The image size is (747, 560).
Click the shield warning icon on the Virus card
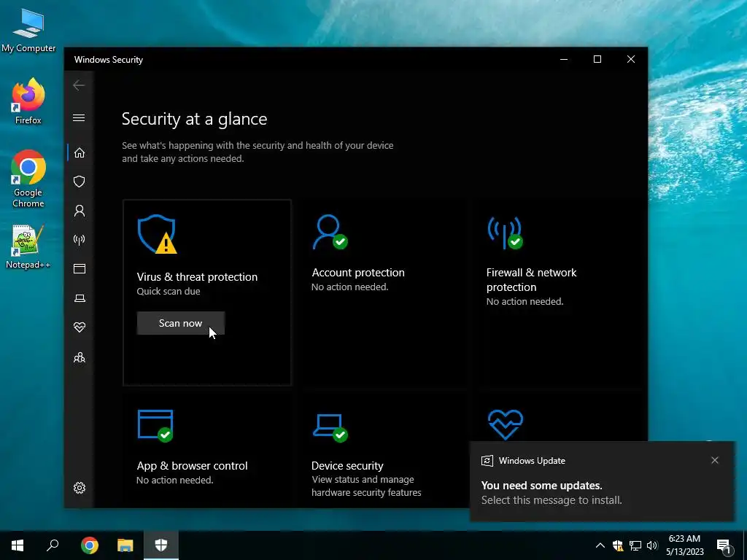158,234
